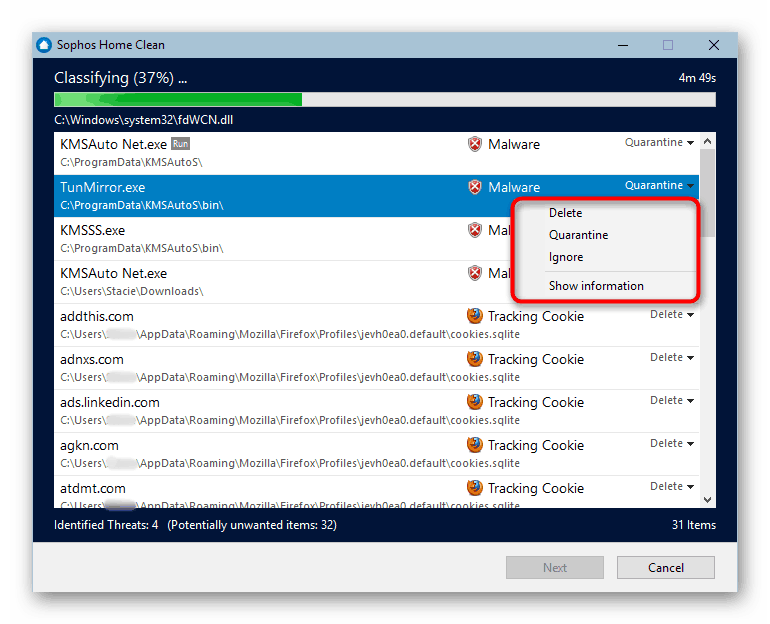Screen dimensions: 770x624
Task: Click the C:\Windows\system32\fdWCN.dll path text
Action: coord(143,120)
